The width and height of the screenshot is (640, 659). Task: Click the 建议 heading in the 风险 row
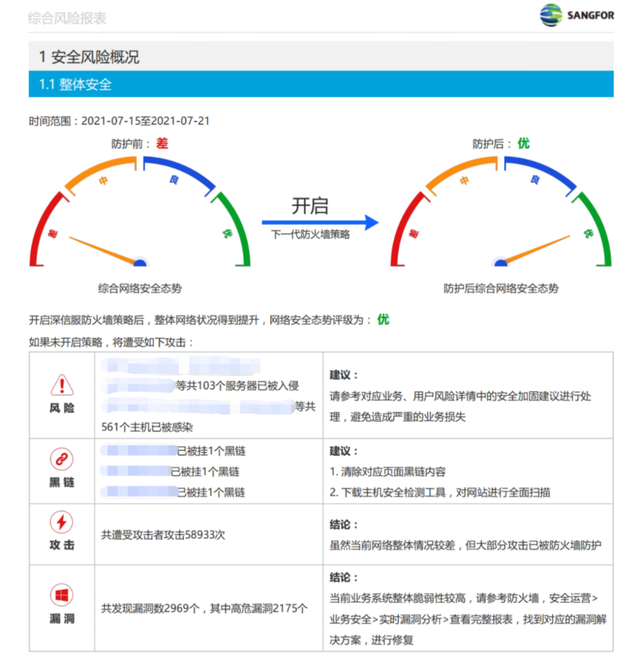(343, 375)
